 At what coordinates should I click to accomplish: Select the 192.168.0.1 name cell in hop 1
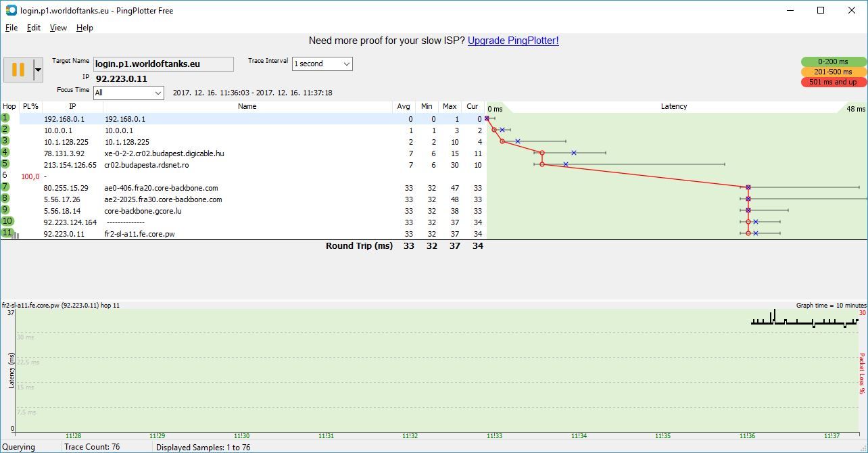click(x=125, y=119)
